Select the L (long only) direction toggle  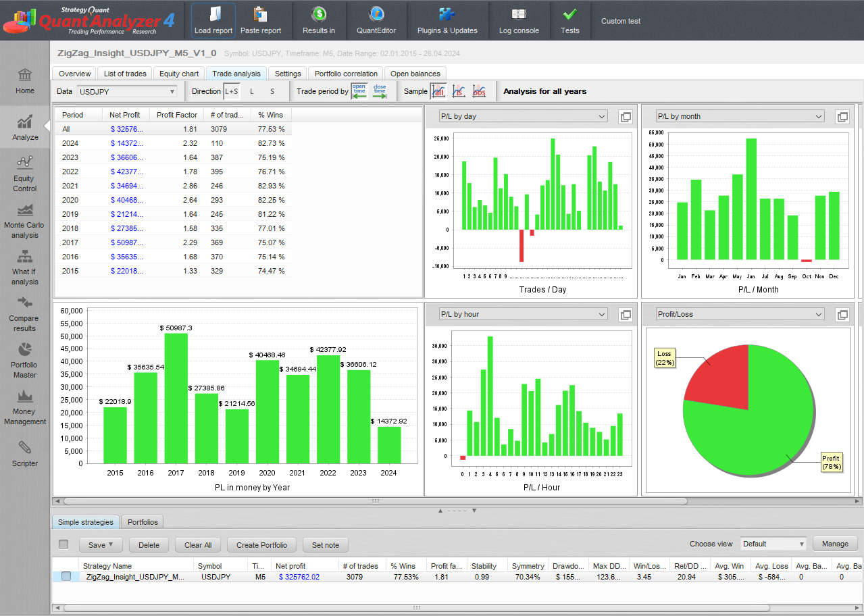coord(252,91)
